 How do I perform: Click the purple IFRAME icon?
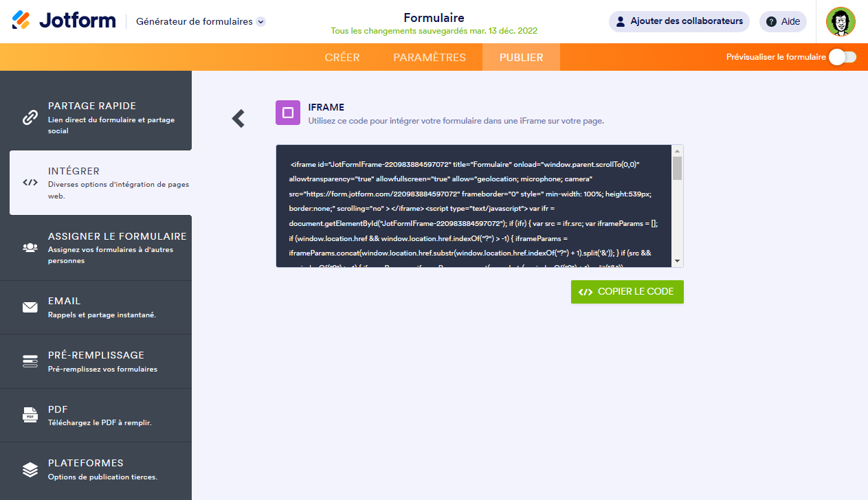tap(288, 113)
